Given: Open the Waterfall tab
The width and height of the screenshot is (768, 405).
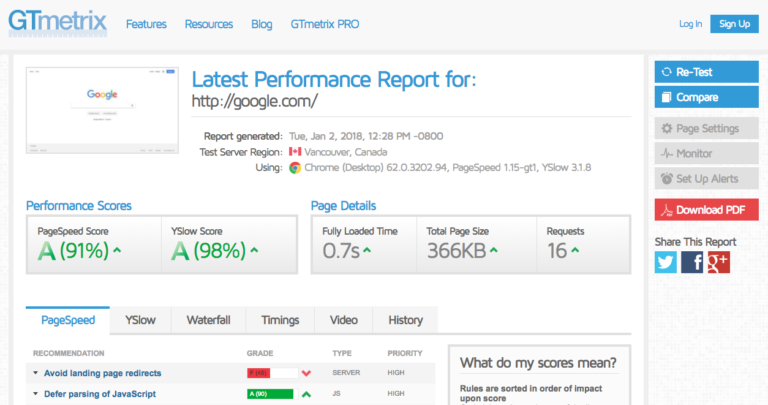Looking at the screenshot, I should pos(208,320).
